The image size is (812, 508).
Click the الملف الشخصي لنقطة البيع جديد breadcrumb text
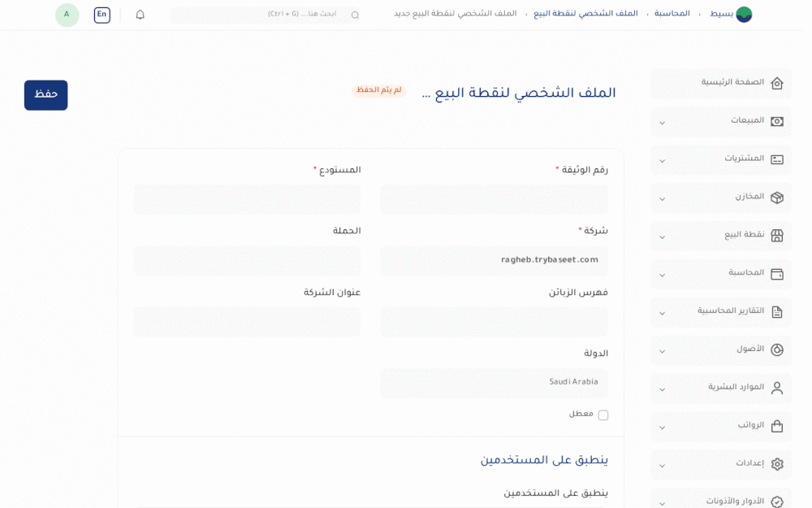(456, 14)
